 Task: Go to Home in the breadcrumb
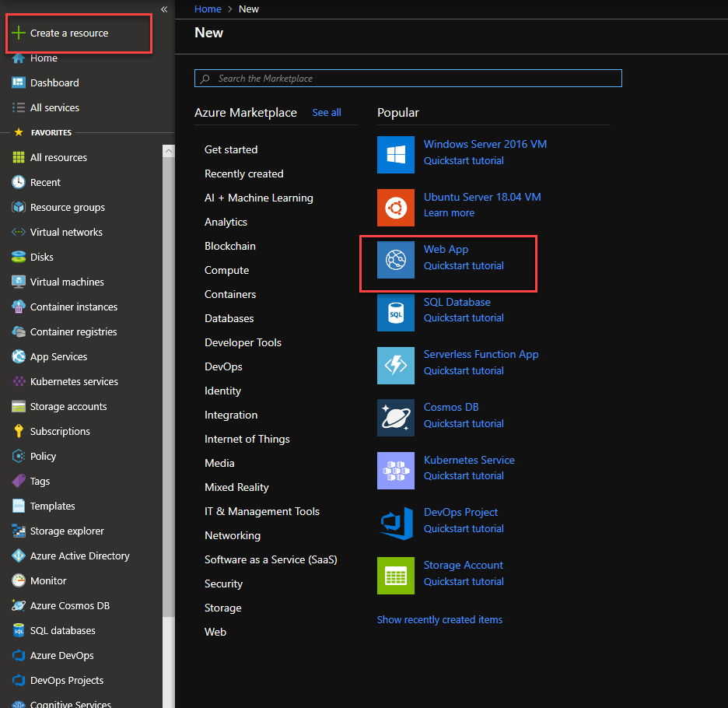[208, 9]
